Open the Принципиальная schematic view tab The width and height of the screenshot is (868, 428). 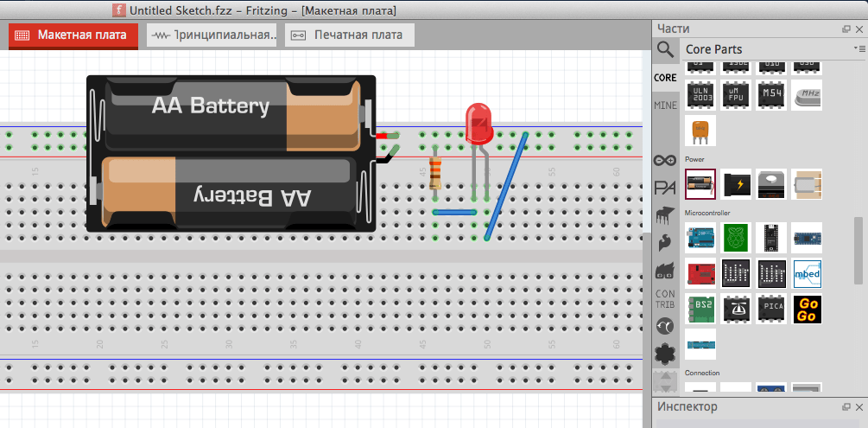point(212,35)
